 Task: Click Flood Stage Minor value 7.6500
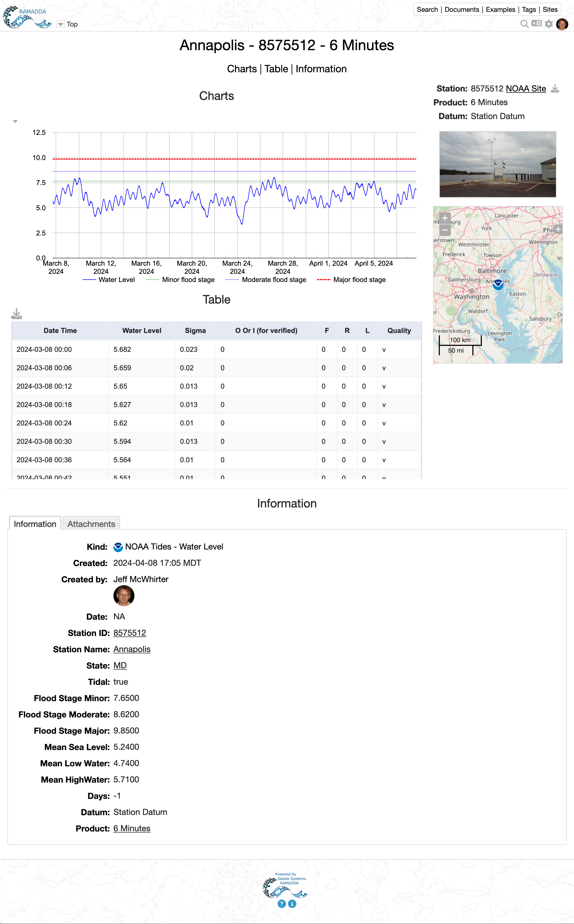[126, 698]
